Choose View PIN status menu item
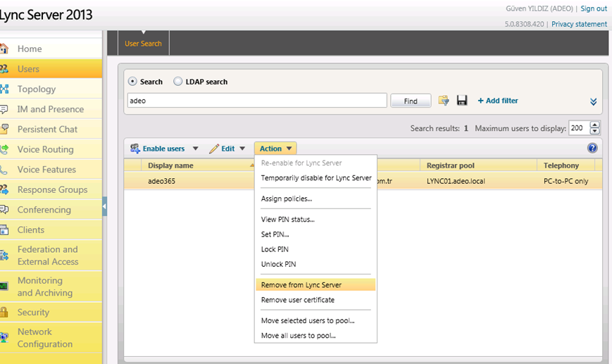 click(316, 219)
